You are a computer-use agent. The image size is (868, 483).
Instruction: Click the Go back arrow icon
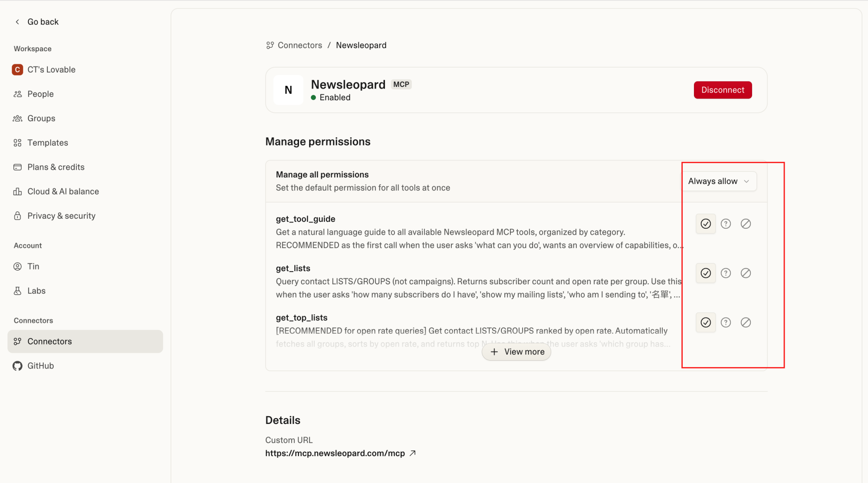pos(17,22)
